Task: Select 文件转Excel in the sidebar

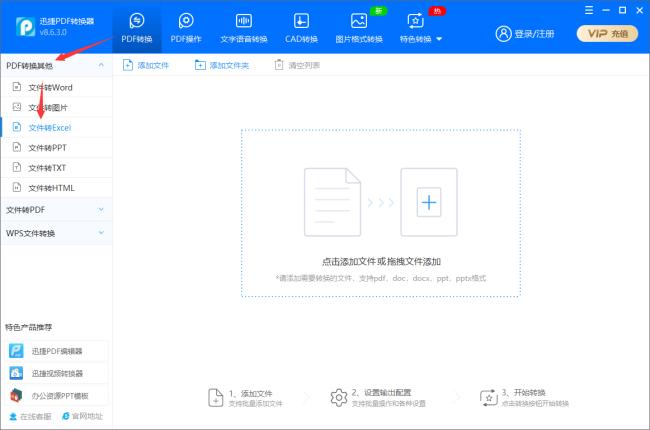Action: point(56,127)
